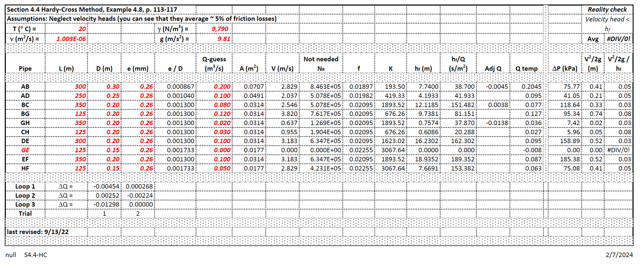The height and width of the screenshot is (269, 644).
Task: Select the Reynolds number 7.617E+05
Action: [x=325, y=114]
